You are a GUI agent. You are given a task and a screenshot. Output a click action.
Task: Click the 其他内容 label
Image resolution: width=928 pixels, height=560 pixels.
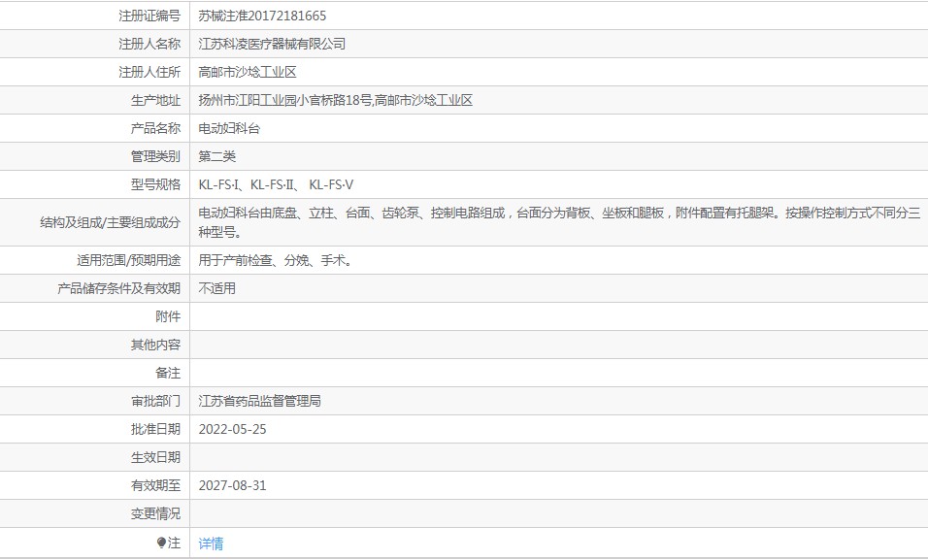155,346
